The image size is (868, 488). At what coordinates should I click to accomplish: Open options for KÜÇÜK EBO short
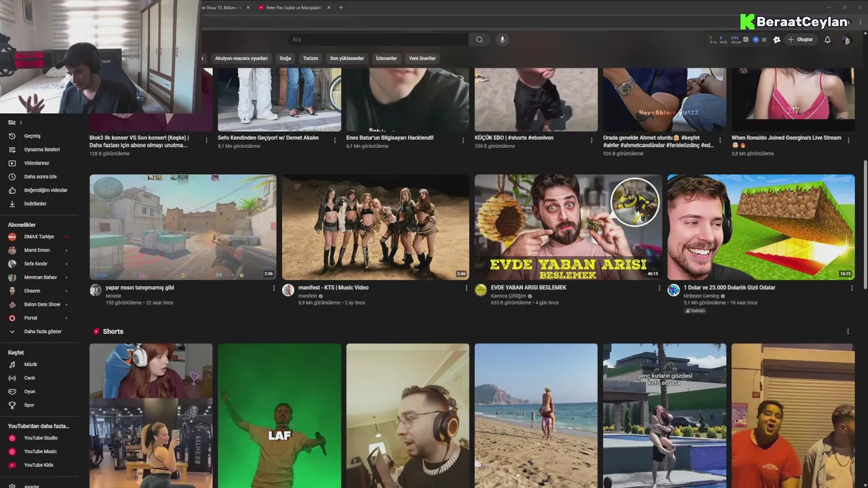click(x=591, y=140)
